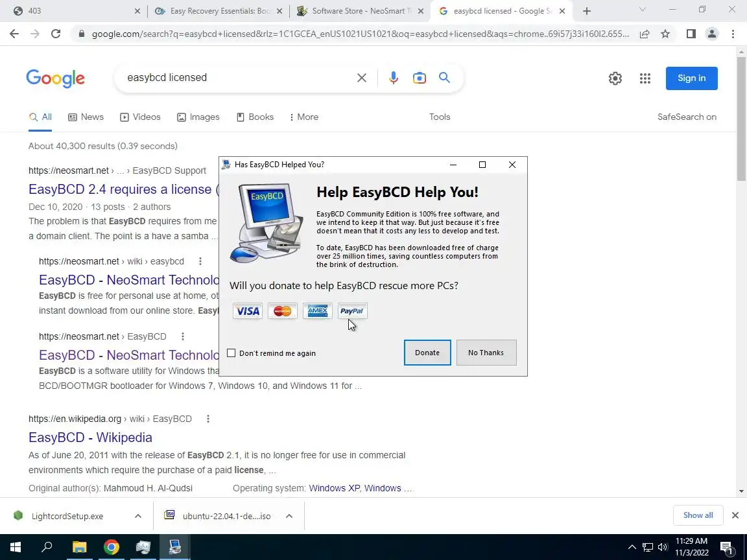Viewport: 747px width, 560px height.
Task: Open the Windows Start menu
Action: tap(16, 547)
